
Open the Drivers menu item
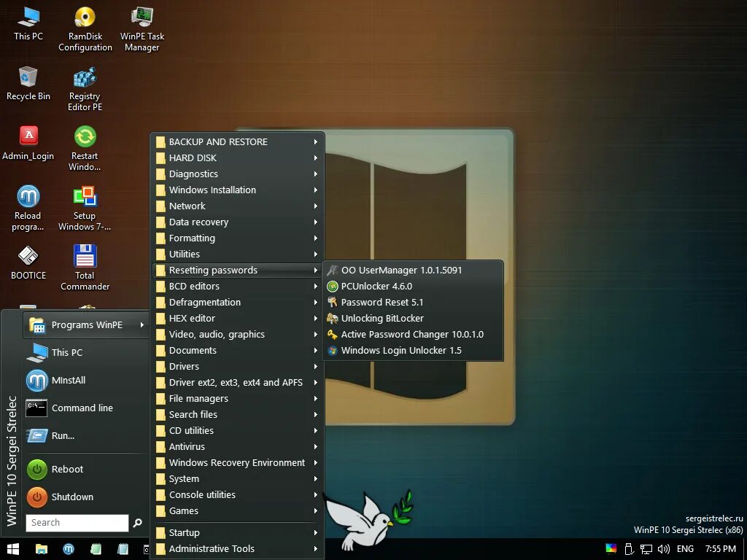(x=237, y=366)
